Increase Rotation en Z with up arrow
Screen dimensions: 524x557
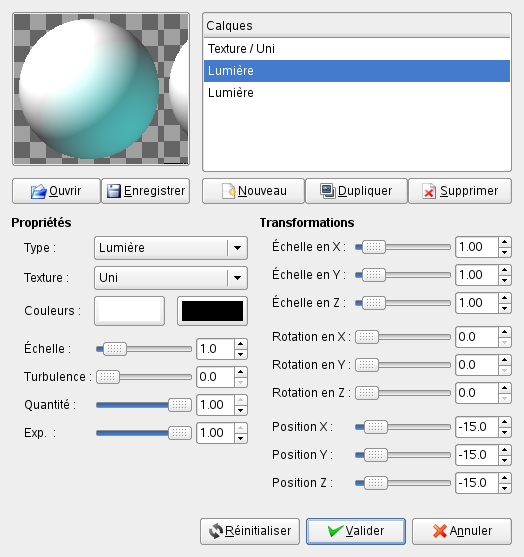pos(505,388)
